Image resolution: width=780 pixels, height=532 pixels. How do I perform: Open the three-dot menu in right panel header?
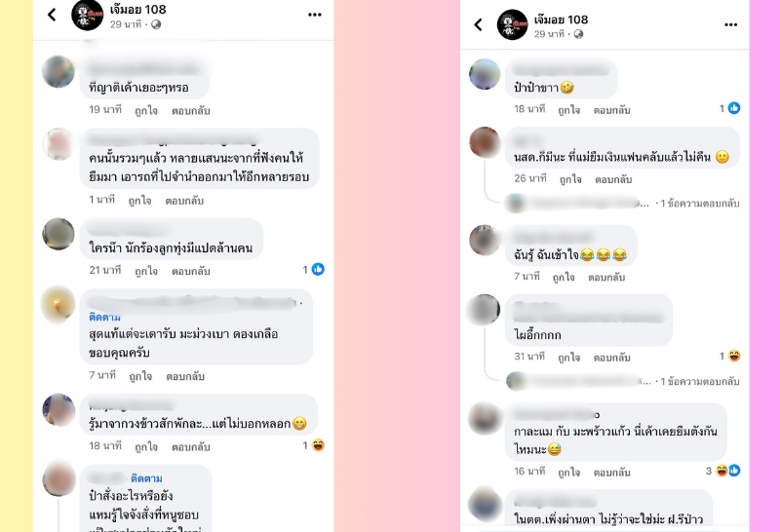click(x=730, y=24)
